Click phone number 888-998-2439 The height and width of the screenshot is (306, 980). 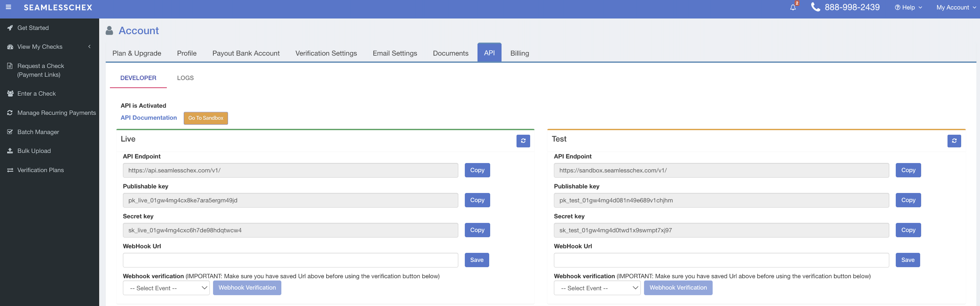coord(852,7)
